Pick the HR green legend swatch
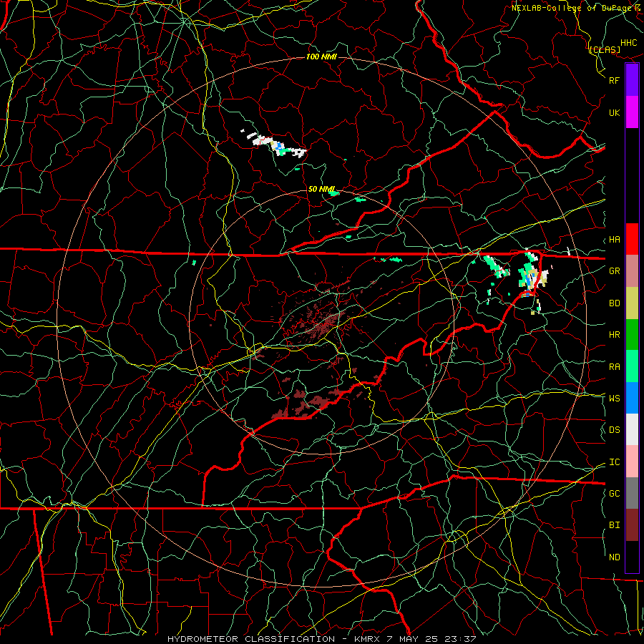Image resolution: width=644 pixels, height=644 pixels. coord(632,335)
